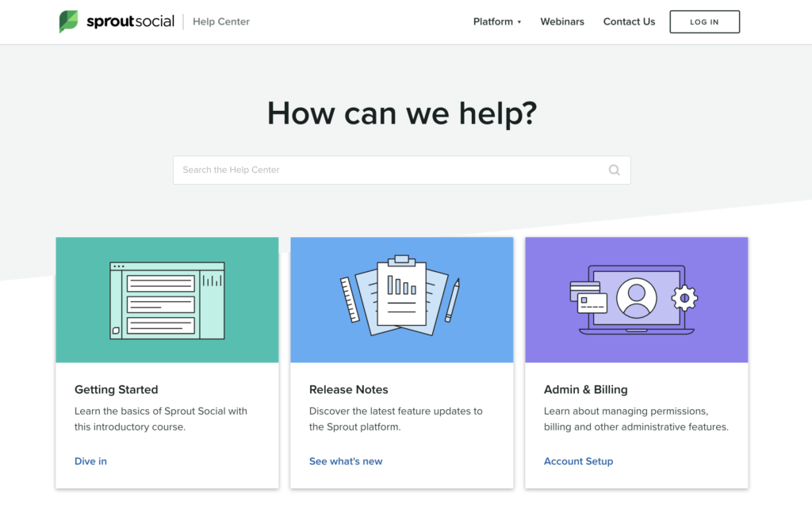
Task: Click the Release Notes card title
Action: [x=349, y=389]
